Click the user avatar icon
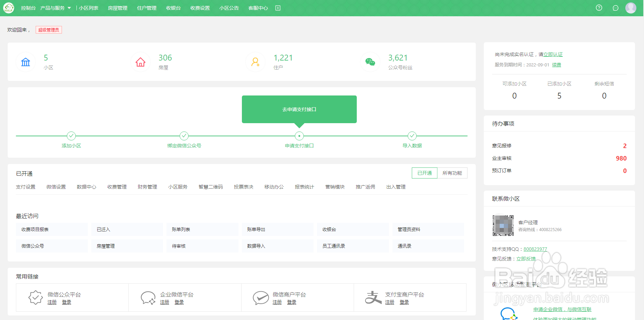The height and width of the screenshot is (320, 644). click(631, 8)
